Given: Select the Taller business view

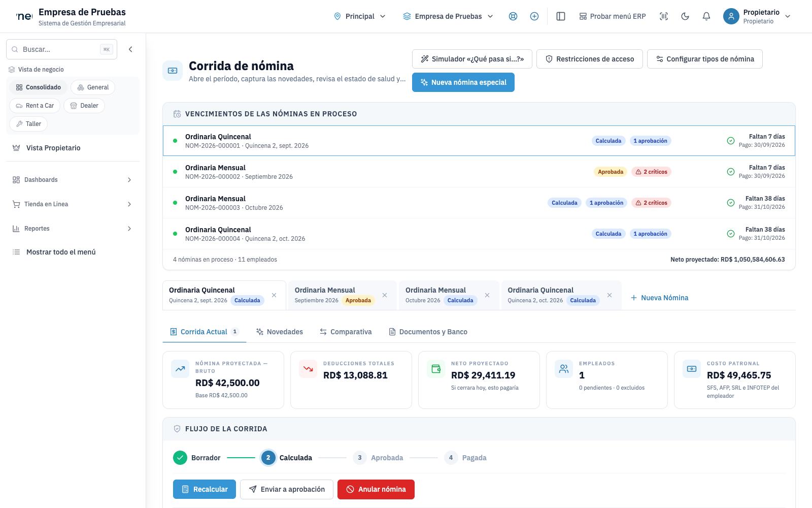Looking at the screenshot, I should pyautogui.click(x=28, y=124).
